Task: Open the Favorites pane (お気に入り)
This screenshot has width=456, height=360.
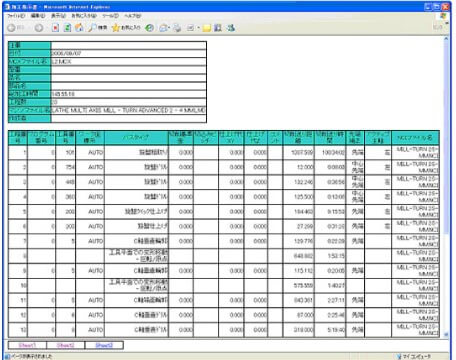Action: point(126,28)
